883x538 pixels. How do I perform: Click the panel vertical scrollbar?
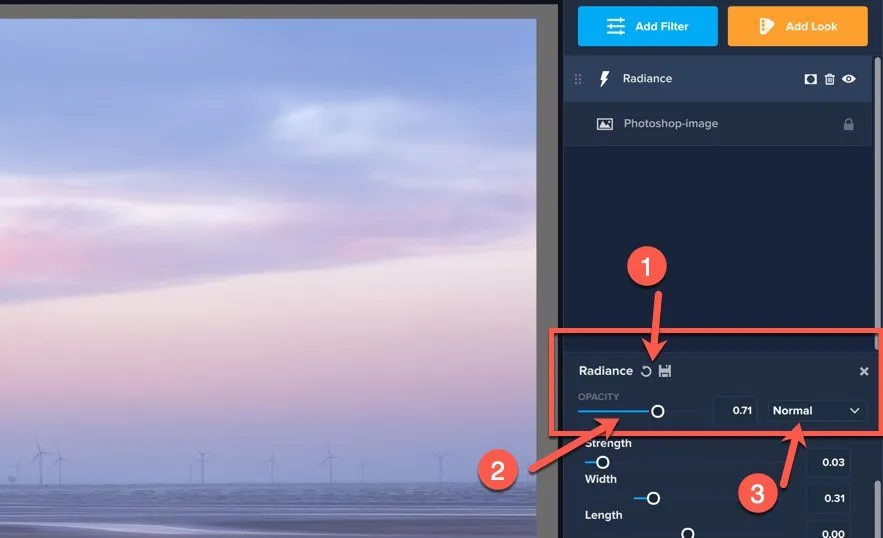pyautogui.click(x=876, y=203)
